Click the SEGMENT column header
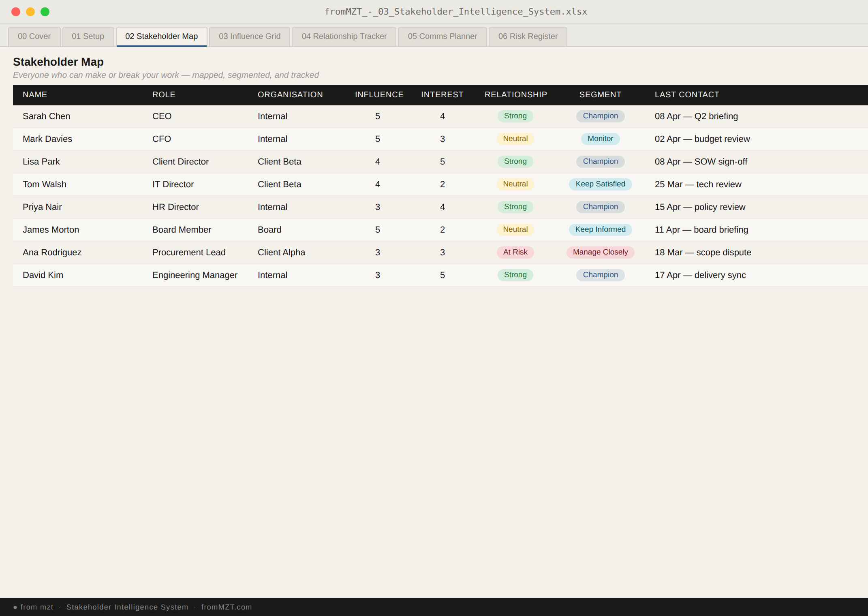 click(x=600, y=95)
